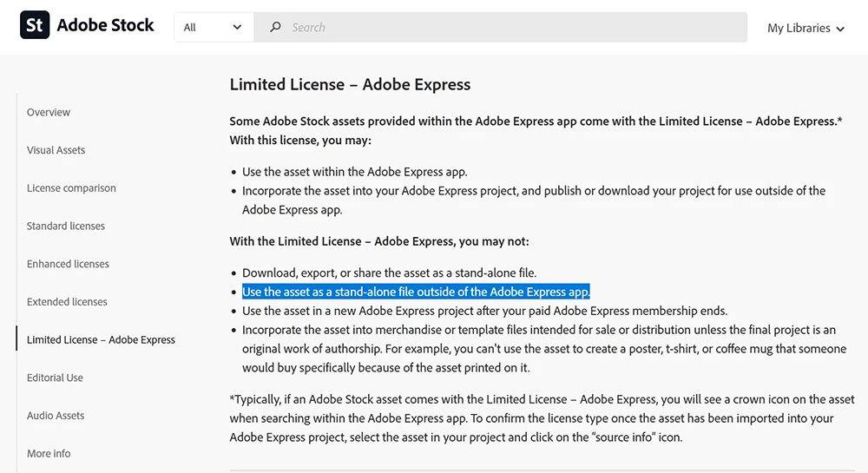The height and width of the screenshot is (473, 868).
Task: Open the Overview sidebar item
Action: (x=49, y=112)
